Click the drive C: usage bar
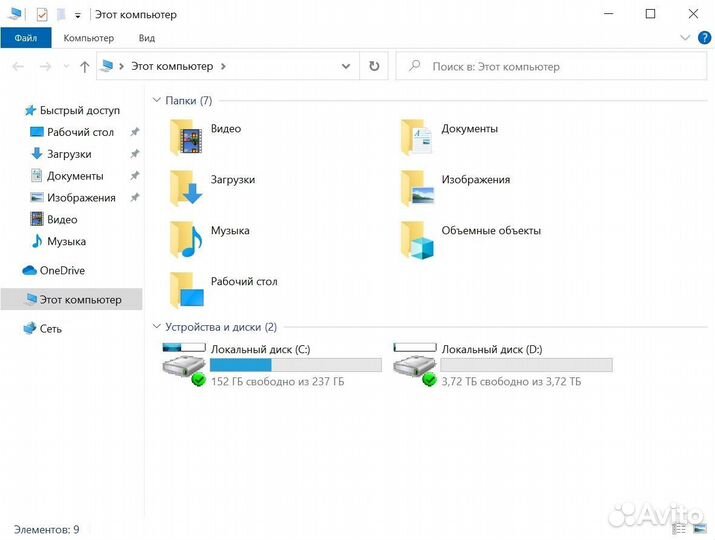Image resolution: width=715 pixels, height=540 pixels. pyautogui.click(x=296, y=365)
